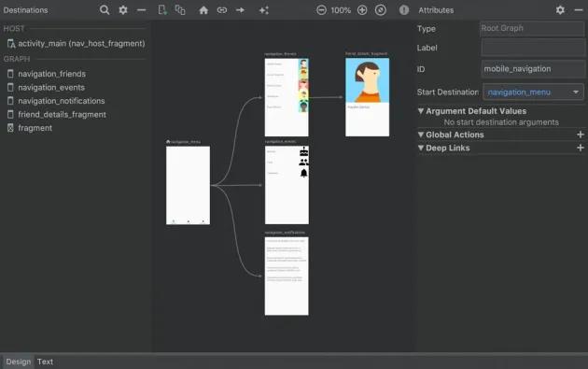Collapse the Deep Links section
Screen dimensions: 588x369
click(x=421, y=148)
